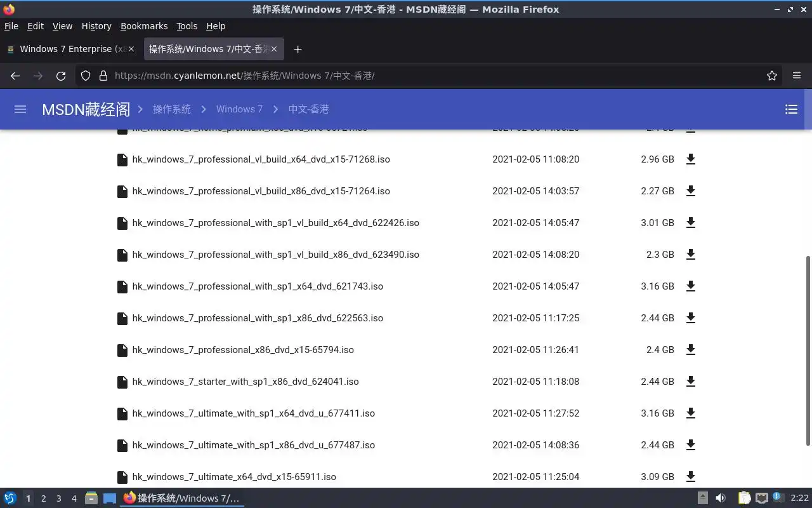The width and height of the screenshot is (812, 508).
Task: Click the eject/removable media tray icon
Action: coord(703,498)
